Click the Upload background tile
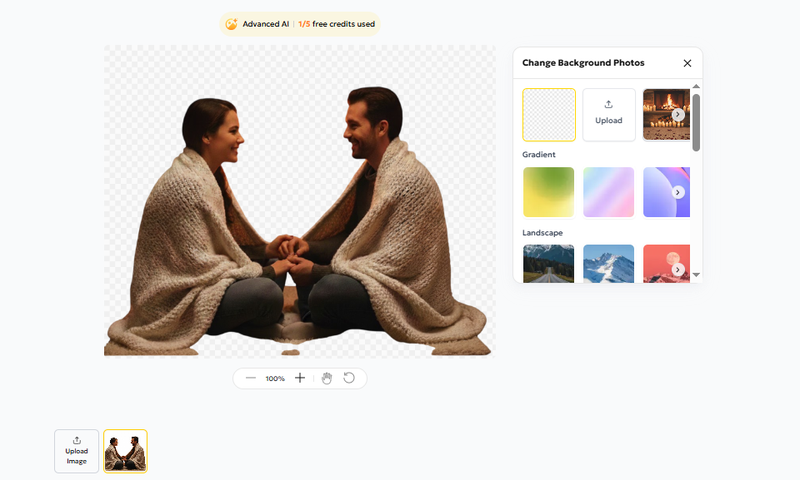Image resolution: width=800 pixels, height=480 pixels. pos(609,115)
